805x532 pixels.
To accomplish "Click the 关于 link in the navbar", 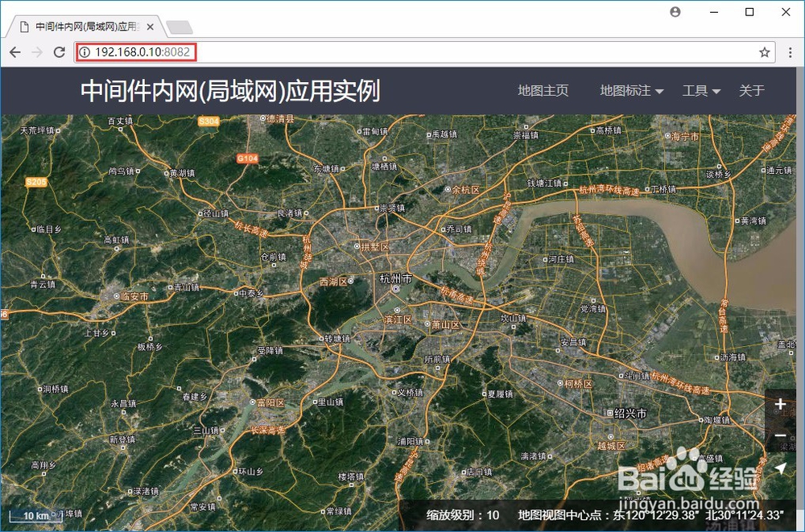I will point(753,91).
